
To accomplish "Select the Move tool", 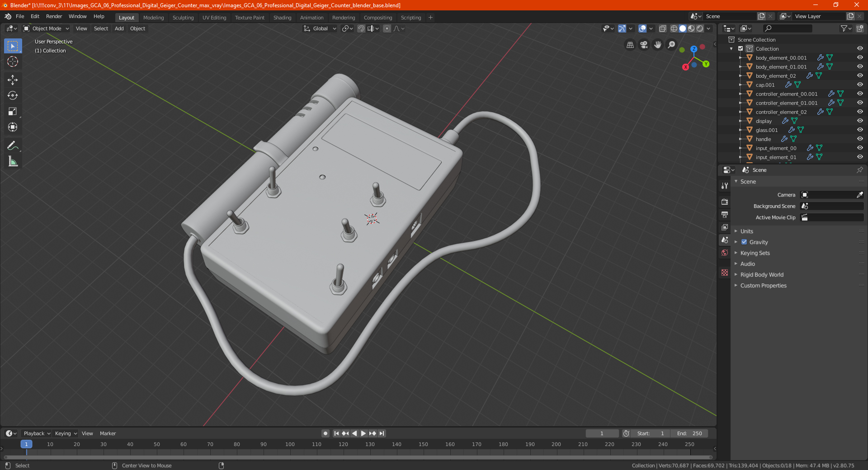I will coord(13,80).
